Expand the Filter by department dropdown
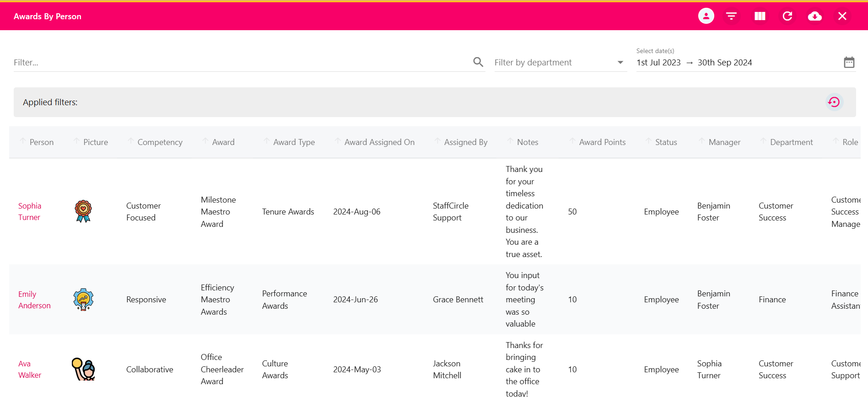868x397 pixels. [620, 62]
